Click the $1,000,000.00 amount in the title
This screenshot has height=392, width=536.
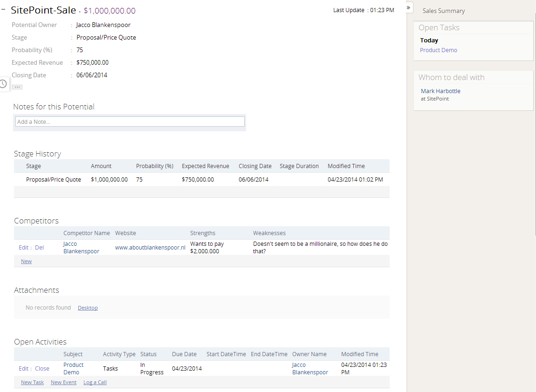coord(110,11)
